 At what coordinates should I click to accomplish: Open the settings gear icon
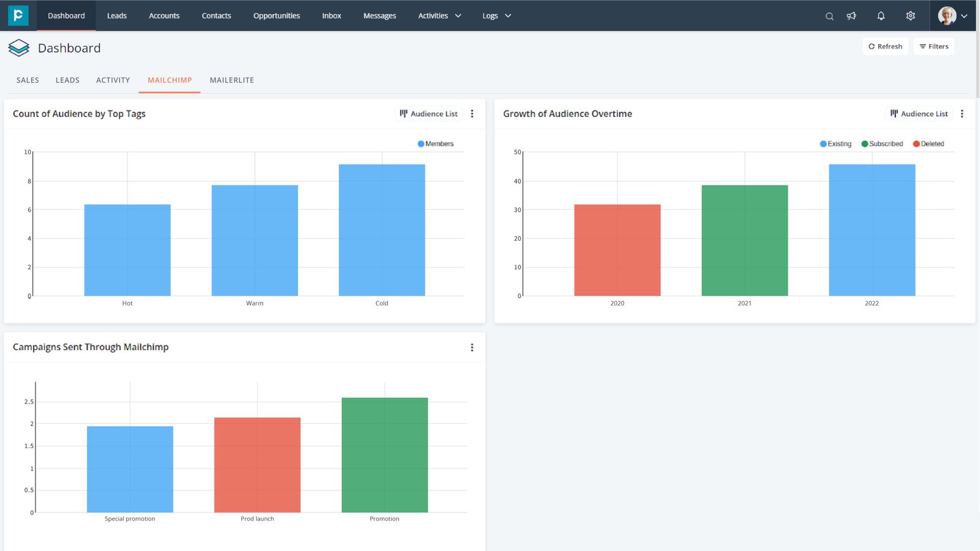point(910,16)
